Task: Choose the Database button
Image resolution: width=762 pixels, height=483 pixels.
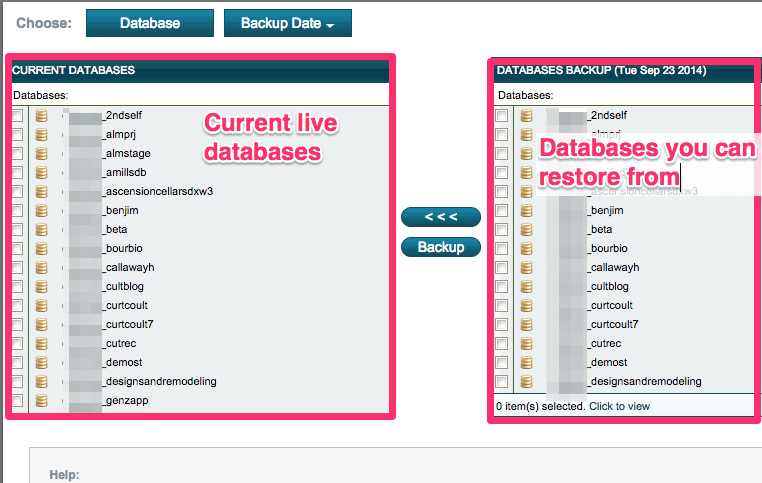Action: point(150,23)
